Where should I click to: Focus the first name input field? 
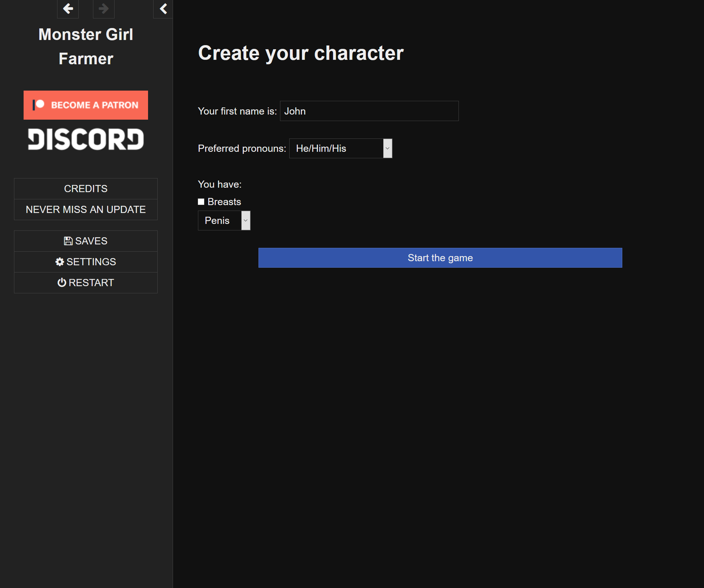coord(369,111)
